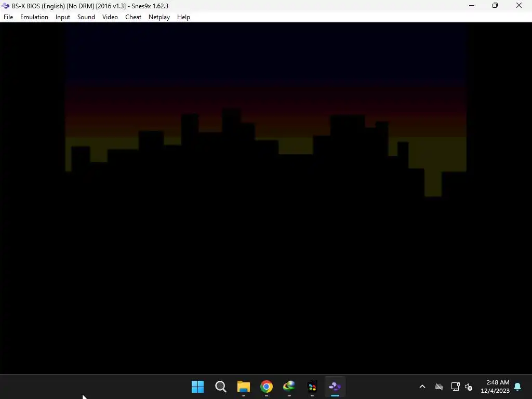Open the network display tray icon
This screenshot has width=532, height=399.
455,387
